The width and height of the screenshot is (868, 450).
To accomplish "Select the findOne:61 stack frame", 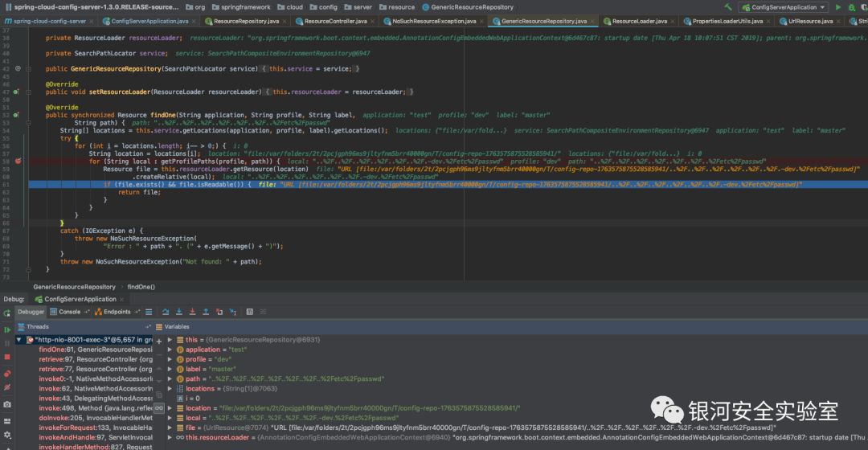I will [95, 350].
